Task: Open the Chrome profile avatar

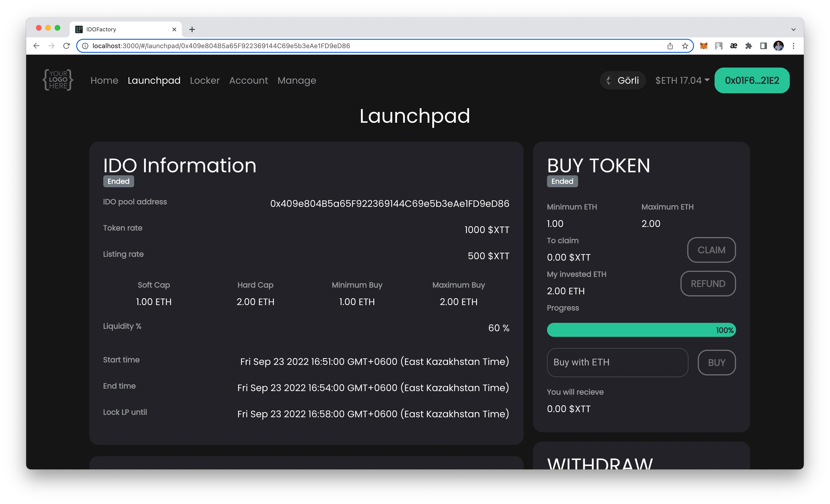Action: 778,46
